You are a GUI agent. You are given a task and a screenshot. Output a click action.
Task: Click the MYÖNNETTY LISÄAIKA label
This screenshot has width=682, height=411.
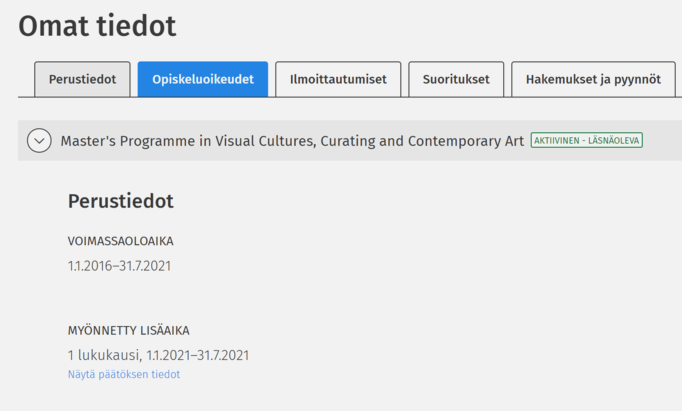click(x=128, y=331)
